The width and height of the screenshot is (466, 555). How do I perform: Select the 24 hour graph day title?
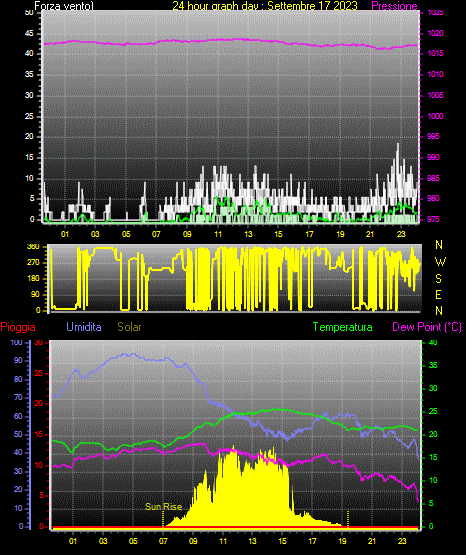pyautogui.click(x=265, y=6)
